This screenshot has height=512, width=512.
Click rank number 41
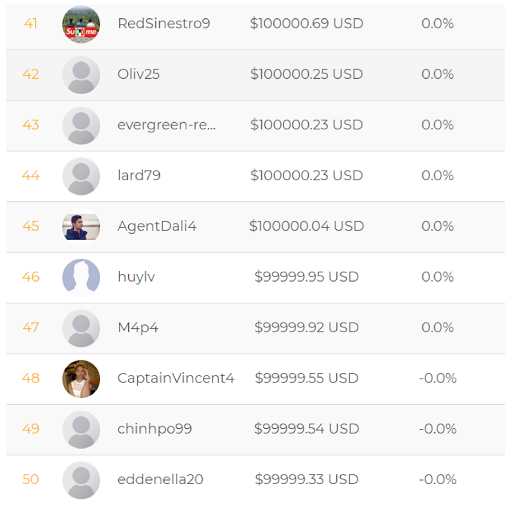[30, 23]
